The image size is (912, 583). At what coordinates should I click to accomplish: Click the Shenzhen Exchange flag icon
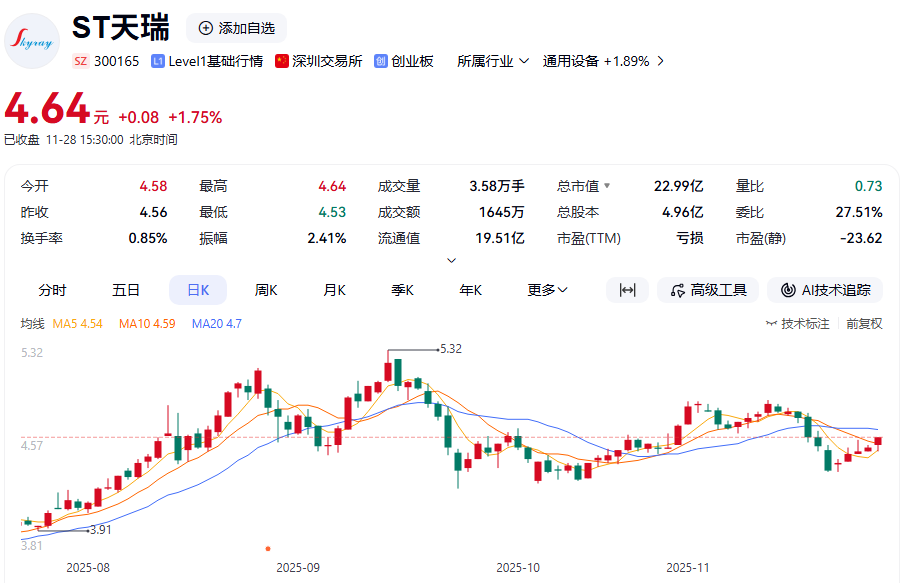(x=282, y=61)
